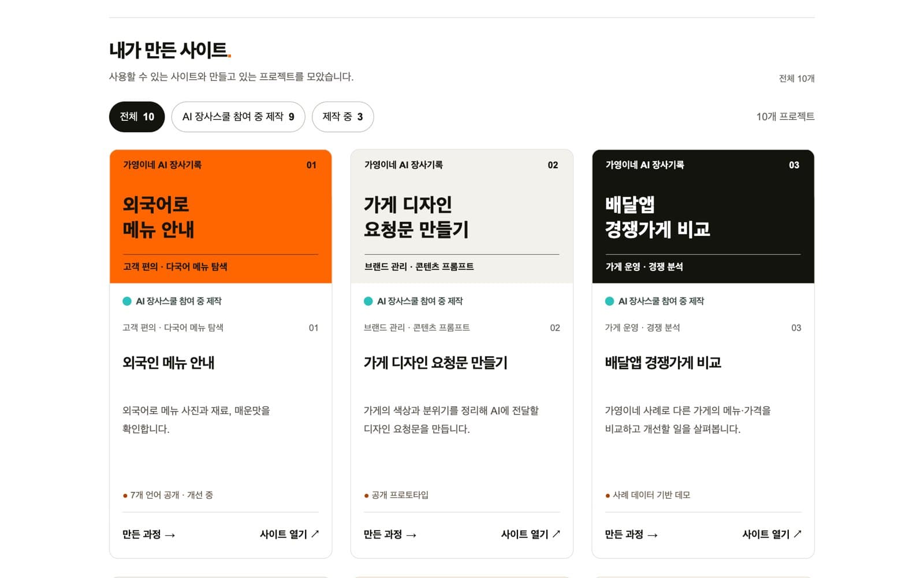The height and width of the screenshot is (578, 924).
Task: Click the teal status dot on card 02
Action: pyautogui.click(x=368, y=301)
